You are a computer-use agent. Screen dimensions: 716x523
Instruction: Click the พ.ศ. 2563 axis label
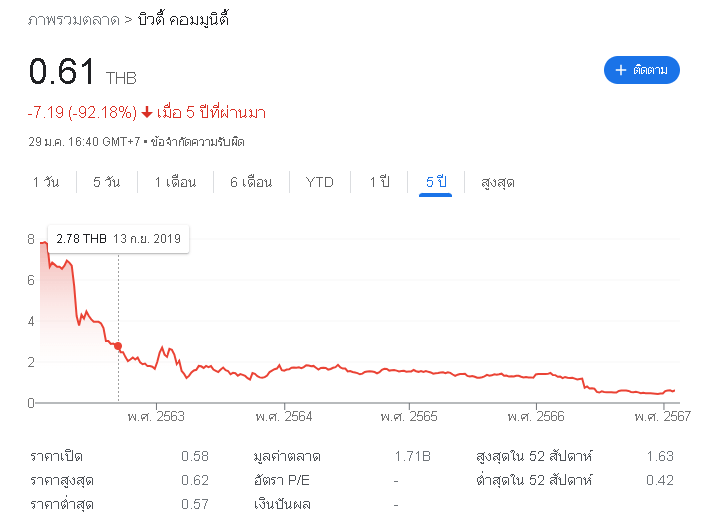[x=157, y=416]
